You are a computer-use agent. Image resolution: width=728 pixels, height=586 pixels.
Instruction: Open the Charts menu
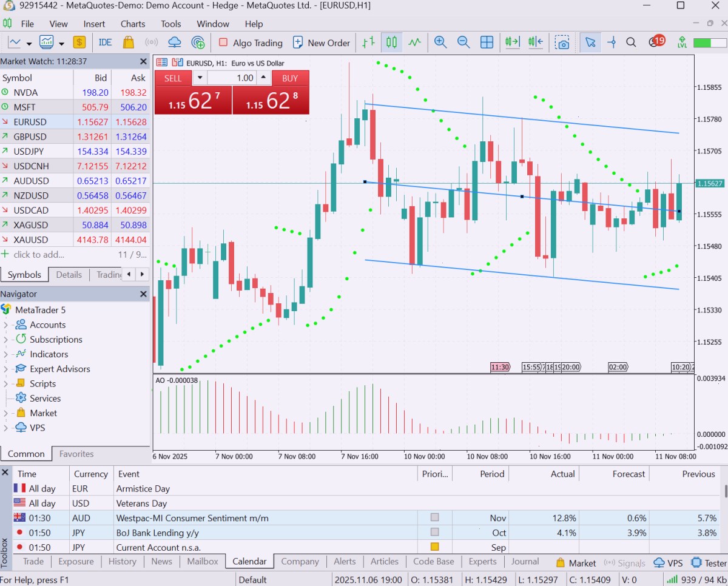[133, 24]
